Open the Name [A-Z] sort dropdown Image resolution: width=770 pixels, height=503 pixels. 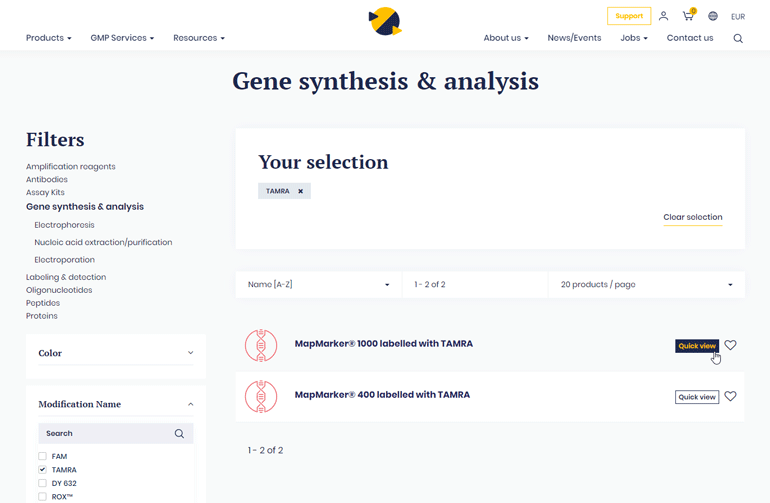[318, 285]
